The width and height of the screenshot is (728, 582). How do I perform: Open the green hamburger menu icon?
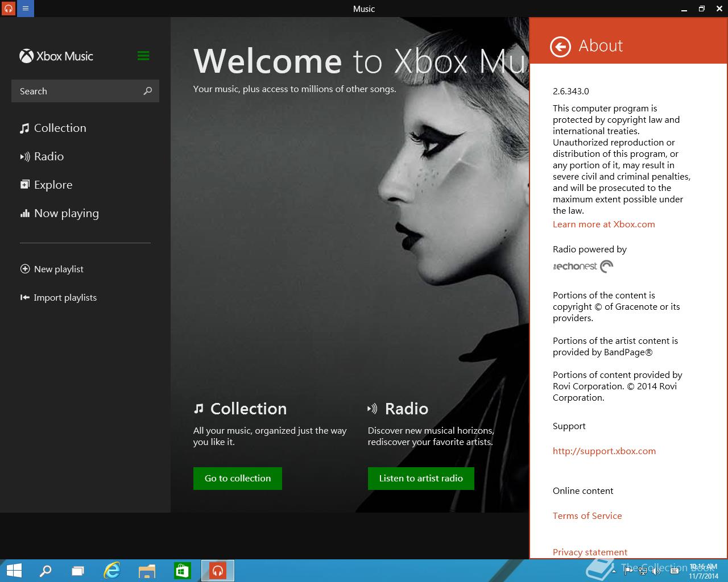[x=143, y=56]
